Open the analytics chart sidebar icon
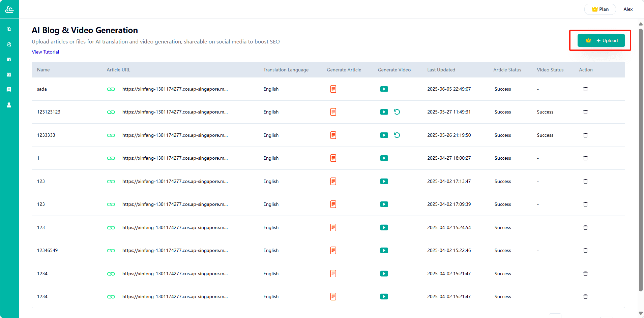The height and width of the screenshot is (318, 644). pyautogui.click(x=9, y=44)
